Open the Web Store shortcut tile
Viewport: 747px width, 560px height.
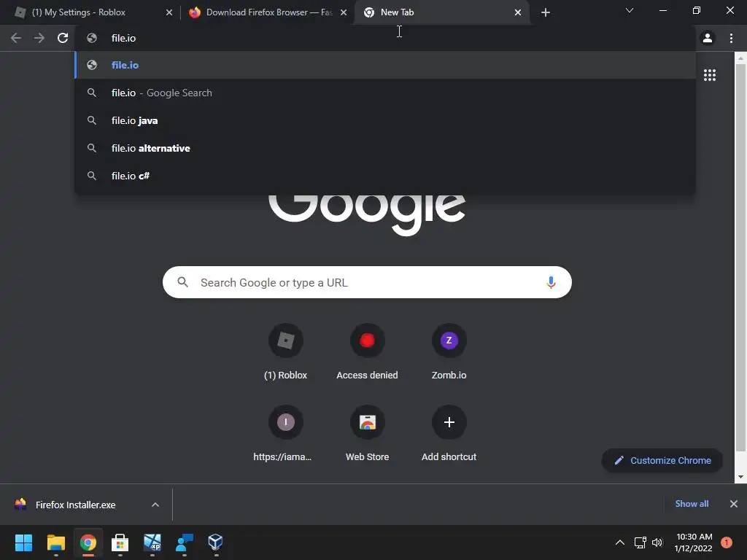(x=368, y=435)
